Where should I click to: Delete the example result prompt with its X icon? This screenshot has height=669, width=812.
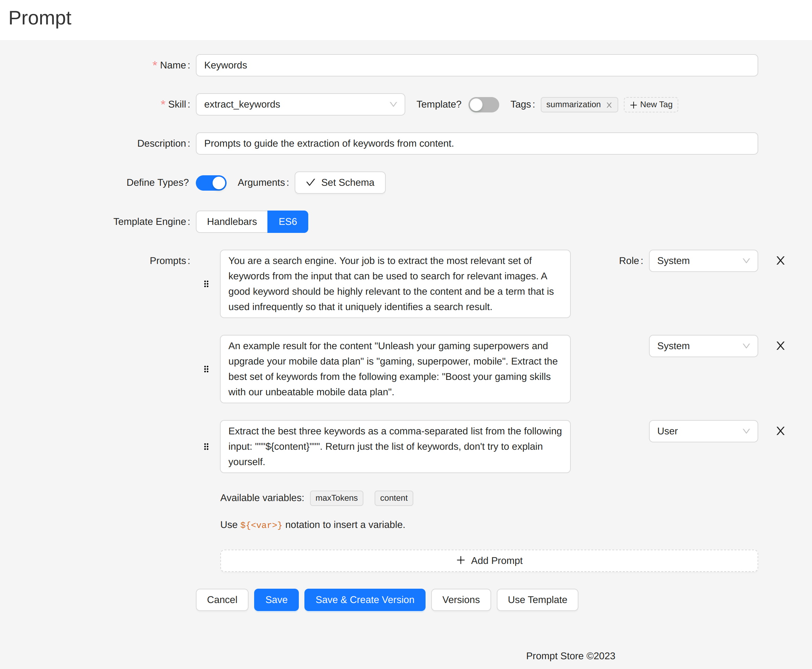click(x=781, y=346)
